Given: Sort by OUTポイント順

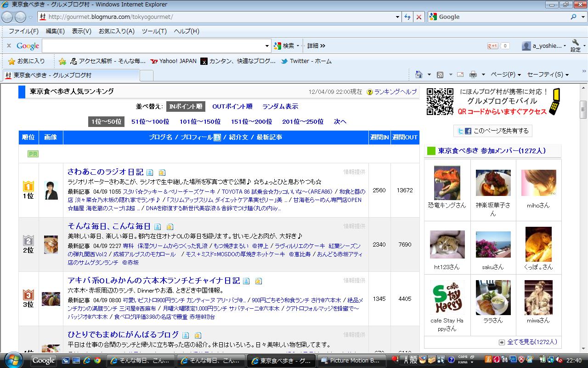Looking at the screenshot, I should pyautogui.click(x=232, y=106).
